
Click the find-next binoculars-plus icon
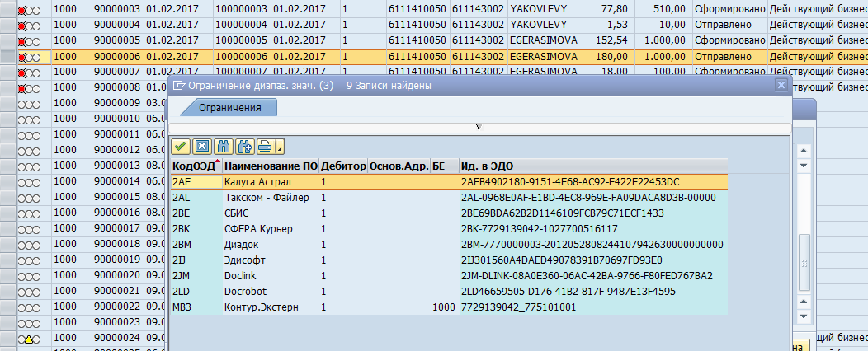tap(244, 147)
